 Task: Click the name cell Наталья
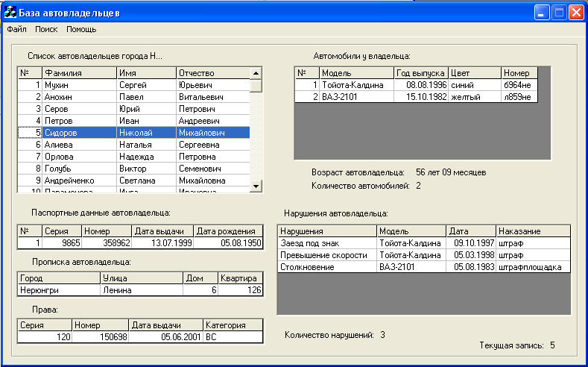click(x=147, y=145)
